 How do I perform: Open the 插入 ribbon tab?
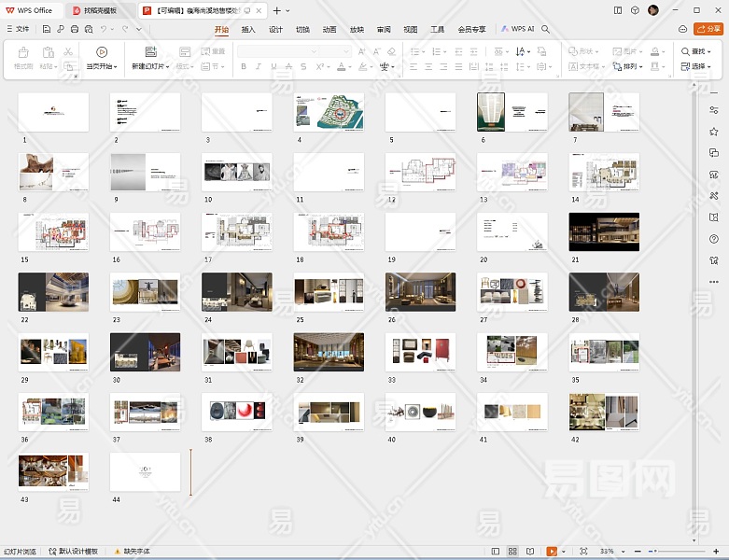(248, 29)
